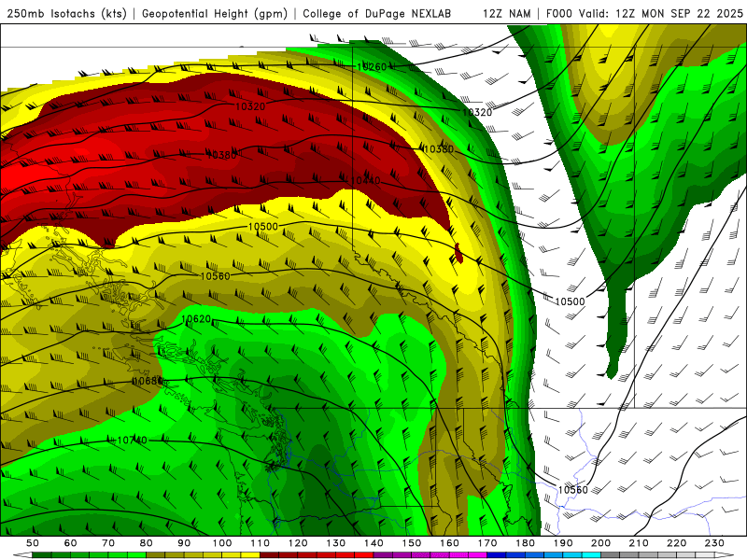
Task: Click the 100 kts legend value
Action: pos(222,543)
